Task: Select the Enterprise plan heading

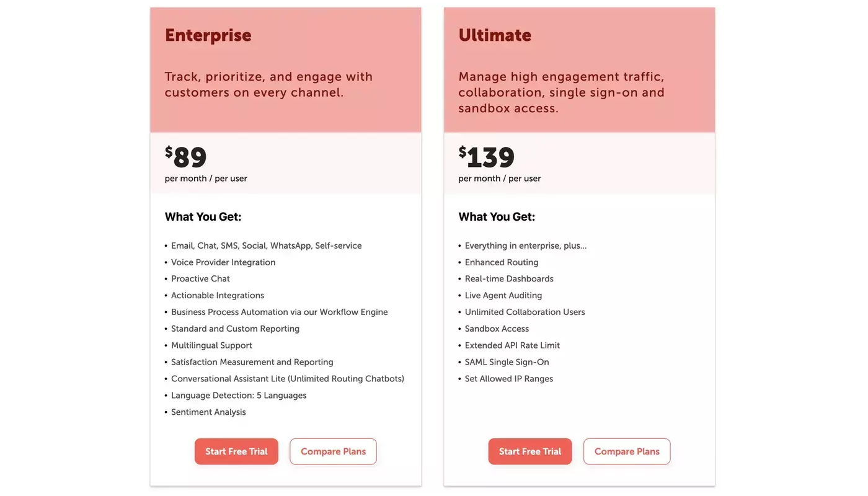Action: [x=208, y=35]
